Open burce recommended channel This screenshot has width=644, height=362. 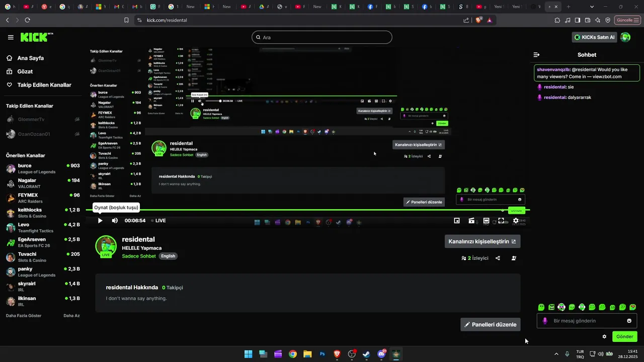point(43,168)
